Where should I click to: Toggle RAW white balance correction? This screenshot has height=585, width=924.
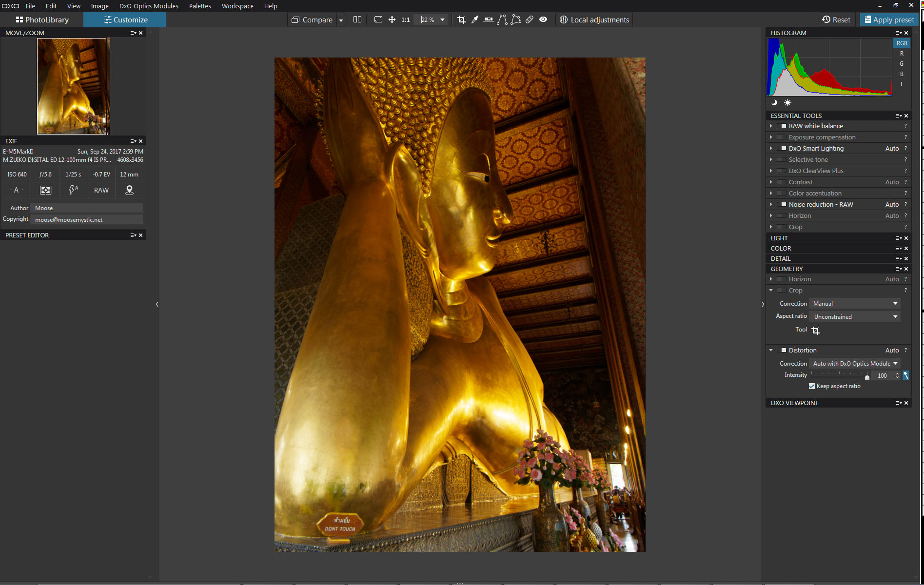point(782,126)
